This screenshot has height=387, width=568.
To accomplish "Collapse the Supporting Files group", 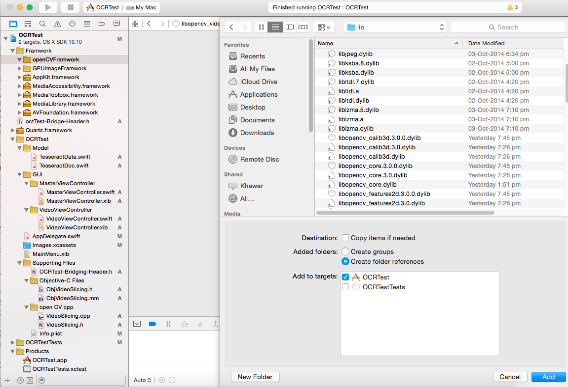I will (x=20, y=263).
